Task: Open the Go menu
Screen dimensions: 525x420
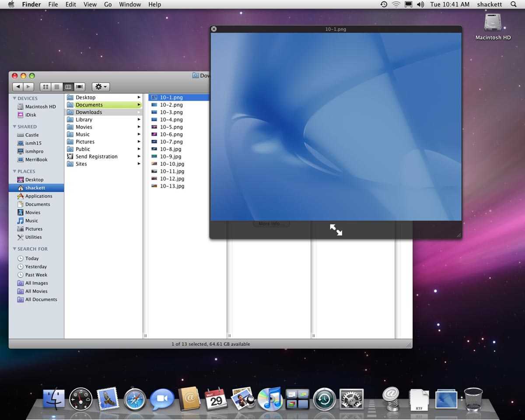Action: coord(108,4)
